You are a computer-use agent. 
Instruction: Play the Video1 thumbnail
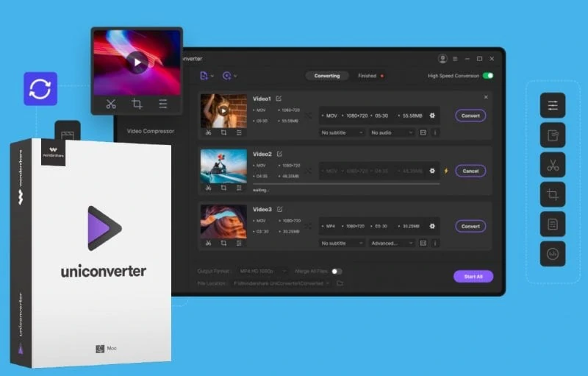click(223, 110)
